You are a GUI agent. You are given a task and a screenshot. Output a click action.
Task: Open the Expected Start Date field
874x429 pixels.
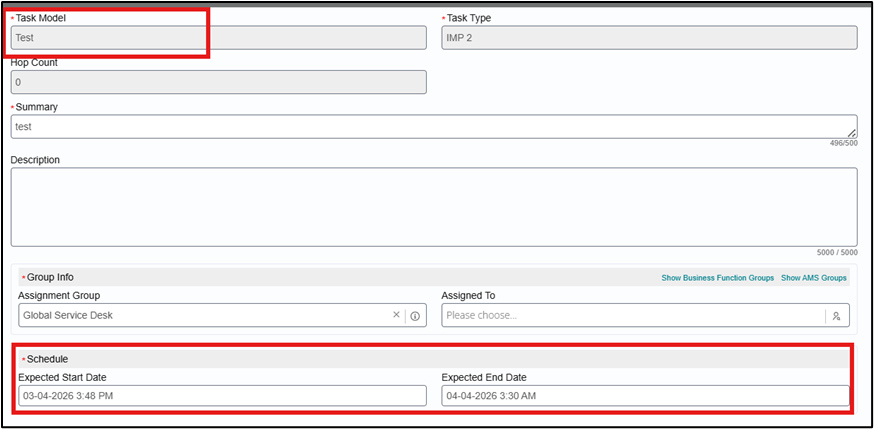(x=222, y=396)
